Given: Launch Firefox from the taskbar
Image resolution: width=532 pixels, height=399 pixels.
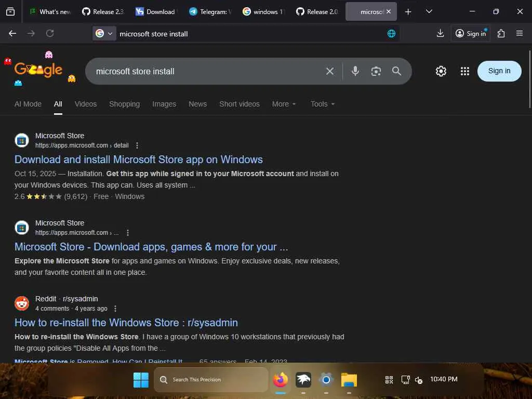Looking at the screenshot, I should click(x=280, y=380).
